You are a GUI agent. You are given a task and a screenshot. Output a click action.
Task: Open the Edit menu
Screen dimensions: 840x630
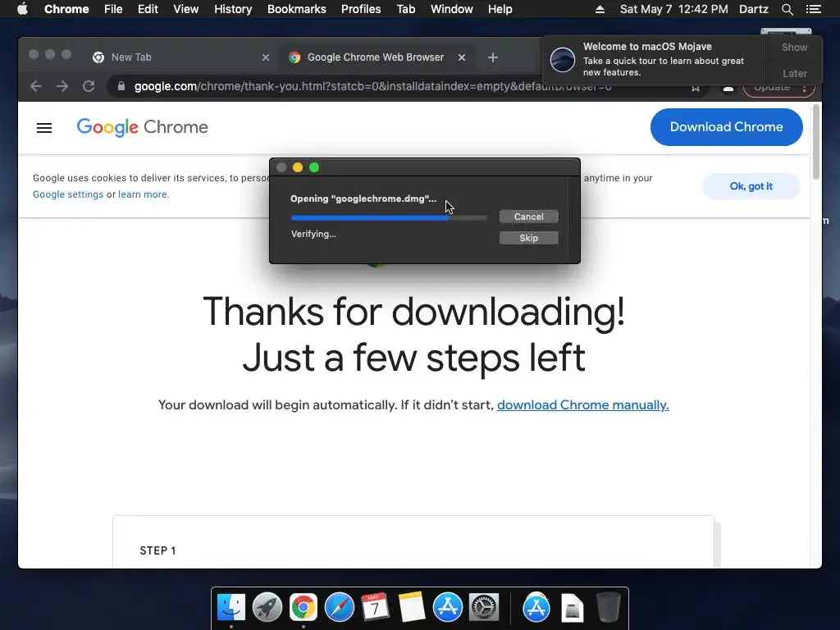coord(148,9)
